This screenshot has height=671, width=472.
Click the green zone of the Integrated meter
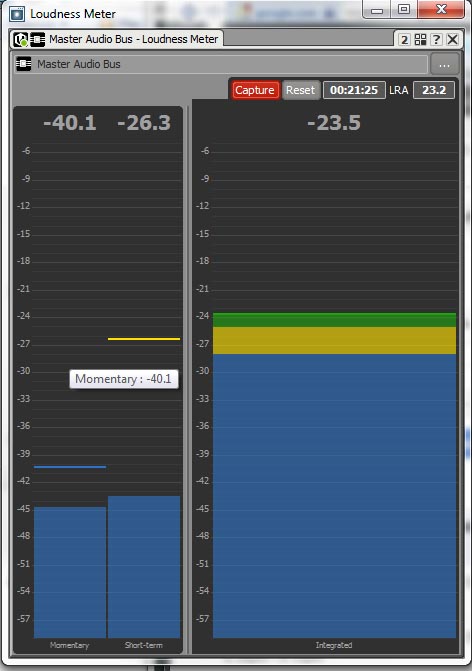click(x=334, y=320)
